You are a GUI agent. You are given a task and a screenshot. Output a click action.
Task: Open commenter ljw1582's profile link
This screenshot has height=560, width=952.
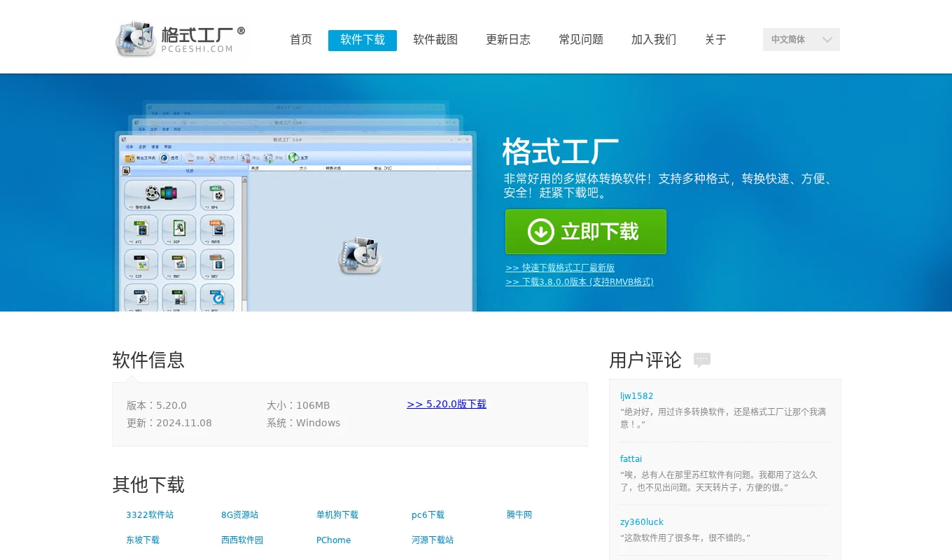(636, 395)
